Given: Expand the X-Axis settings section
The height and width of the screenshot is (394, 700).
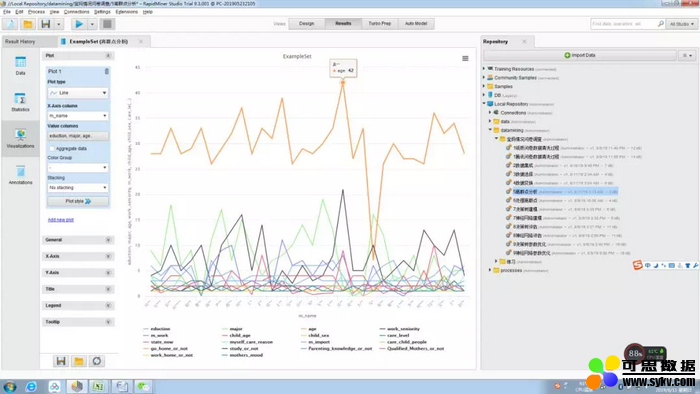Looking at the screenshot, I should pyautogui.click(x=78, y=257).
